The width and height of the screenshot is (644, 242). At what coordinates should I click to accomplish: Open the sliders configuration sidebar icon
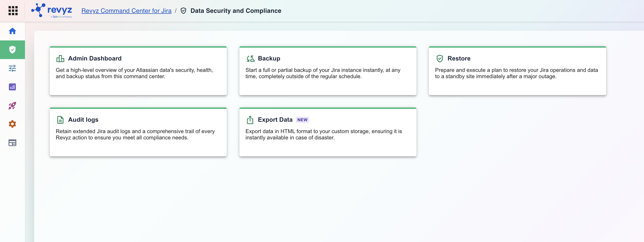click(x=12, y=68)
